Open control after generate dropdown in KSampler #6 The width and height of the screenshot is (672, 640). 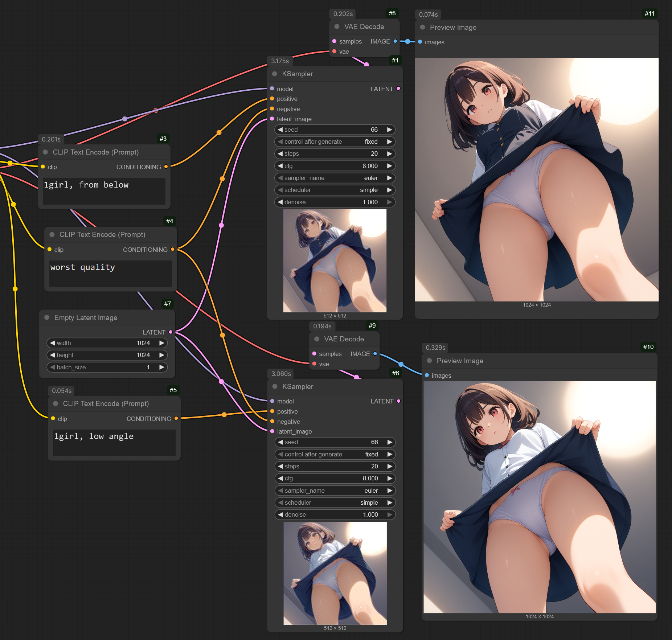pos(335,454)
